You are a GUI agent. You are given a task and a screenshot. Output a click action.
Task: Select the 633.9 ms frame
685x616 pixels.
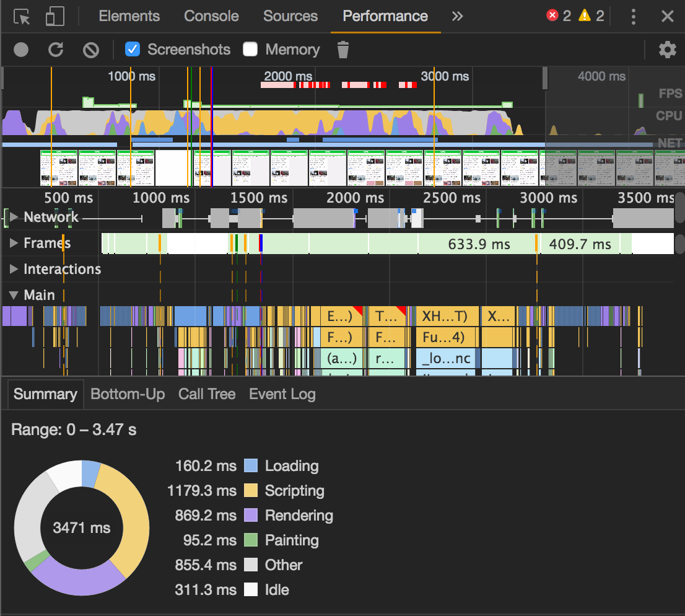[478, 244]
